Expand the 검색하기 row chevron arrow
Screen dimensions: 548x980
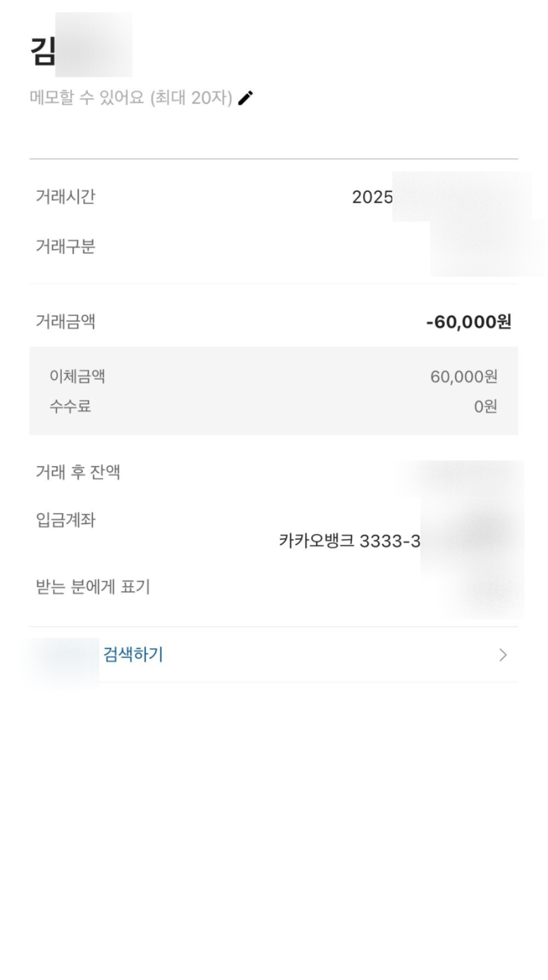click(503, 655)
